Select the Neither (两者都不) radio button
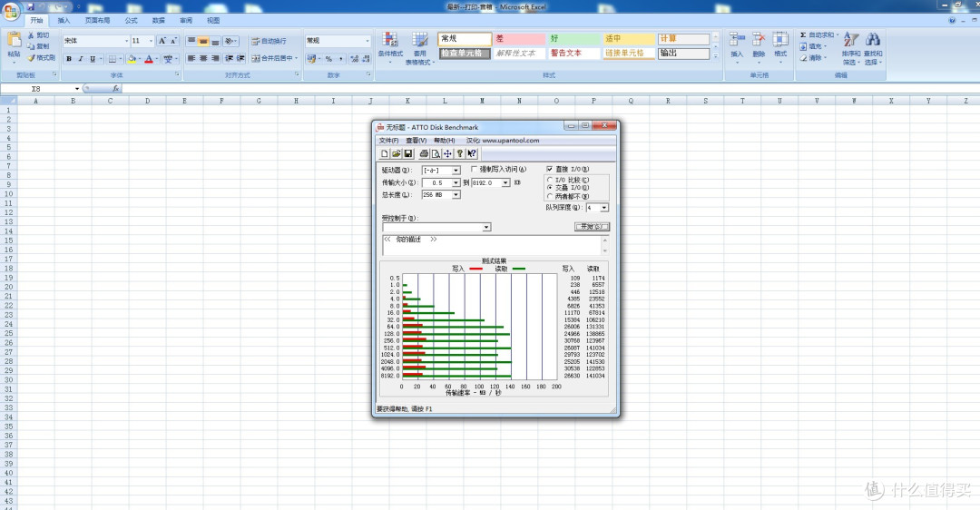The height and width of the screenshot is (510, 980). pos(550,196)
